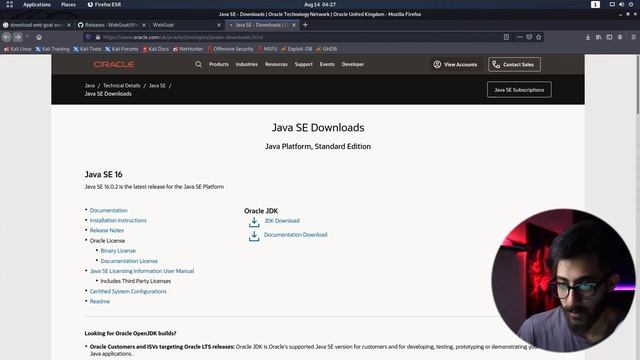This screenshot has width=640, height=360.
Task: Expand the Products nav menu
Action: pyautogui.click(x=219, y=64)
